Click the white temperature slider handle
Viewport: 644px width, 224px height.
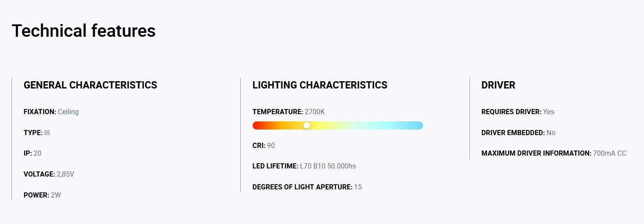pos(306,125)
